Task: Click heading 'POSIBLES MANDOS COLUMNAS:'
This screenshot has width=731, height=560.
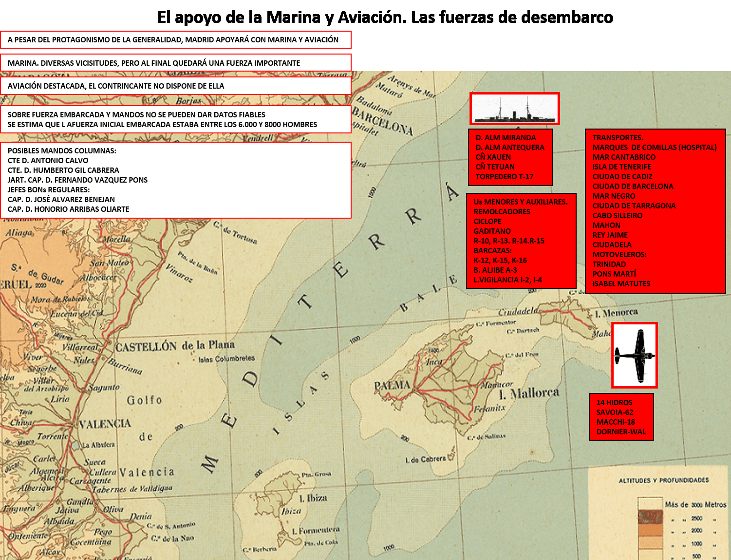Action: coord(62,151)
